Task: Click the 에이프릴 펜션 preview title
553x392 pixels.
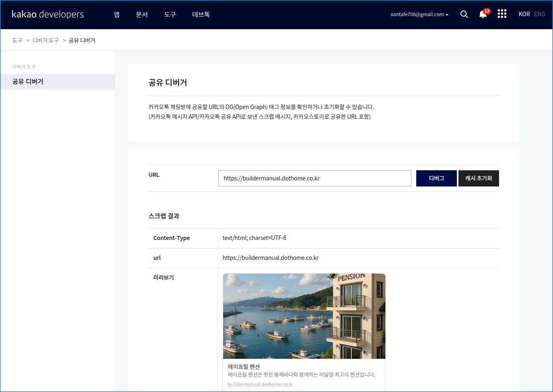Action: coord(243,366)
